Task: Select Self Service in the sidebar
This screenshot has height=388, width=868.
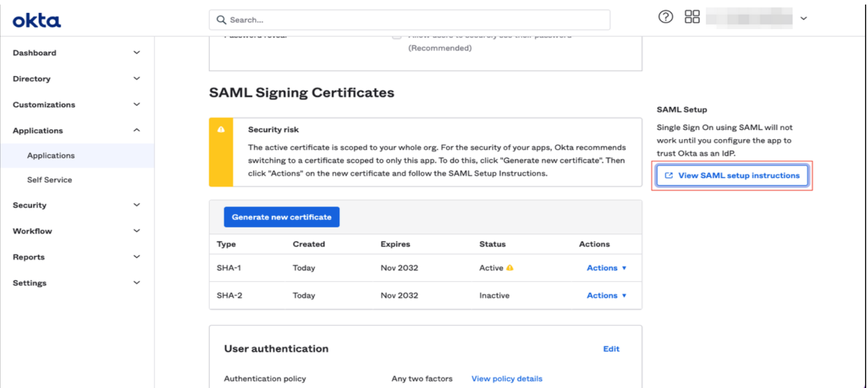Action: tap(49, 179)
